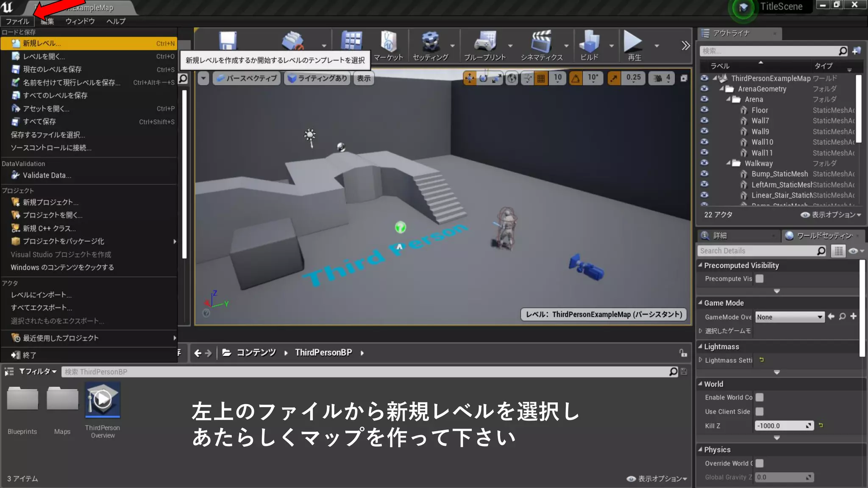Click the Unreal Engine logo icon
Image resolution: width=868 pixels, height=488 pixels.
coord(7,7)
